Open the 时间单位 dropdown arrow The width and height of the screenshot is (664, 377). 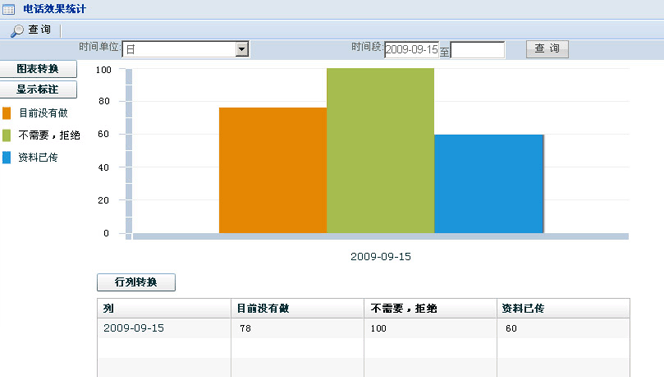tap(241, 49)
